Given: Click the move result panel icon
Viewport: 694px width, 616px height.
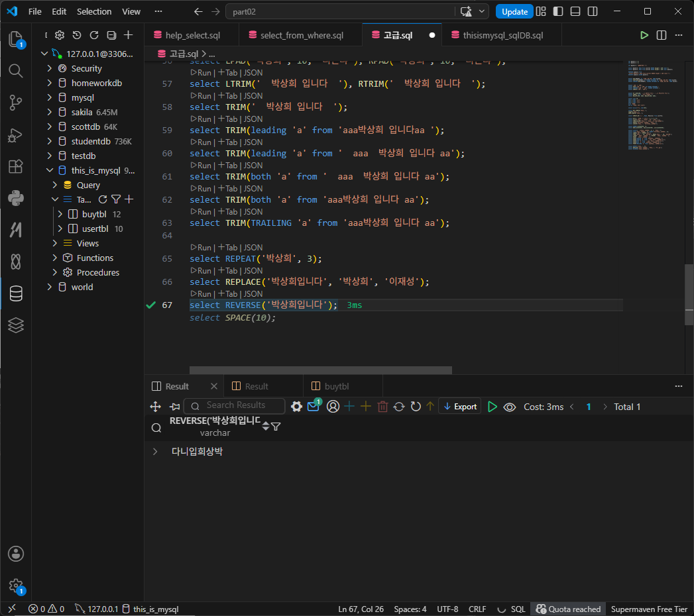Looking at the screenshot, I should coord(155,407).
